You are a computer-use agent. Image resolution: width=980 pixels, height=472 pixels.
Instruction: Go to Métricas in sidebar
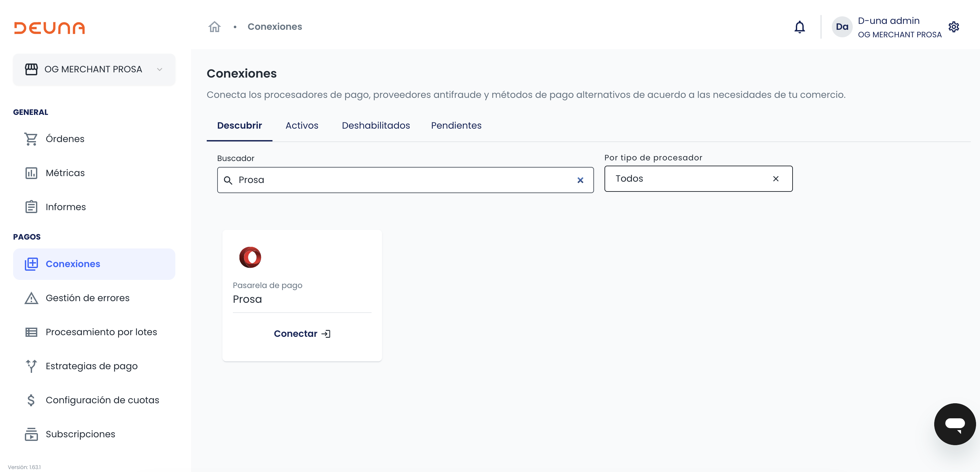65,173
